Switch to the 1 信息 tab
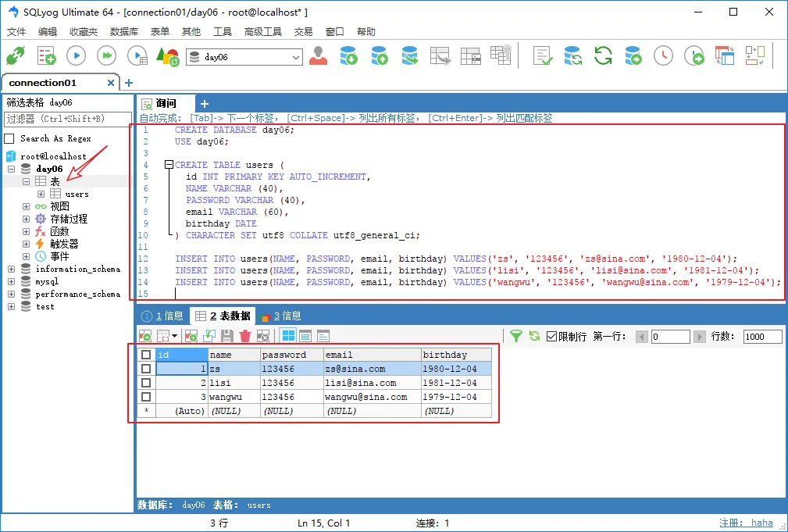 click(162, 316)
